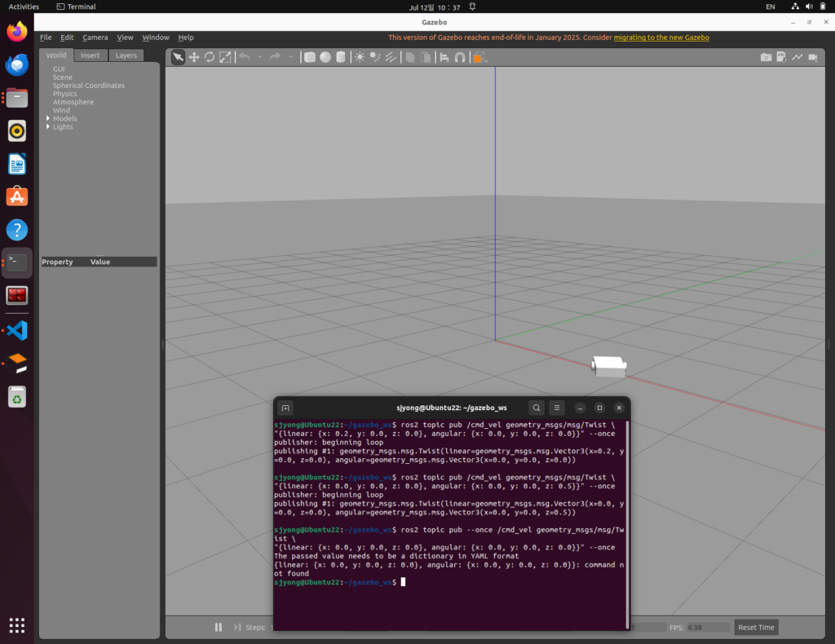
Task: Open Ubuntu Software from the dock
Action: tap(17, 196)
